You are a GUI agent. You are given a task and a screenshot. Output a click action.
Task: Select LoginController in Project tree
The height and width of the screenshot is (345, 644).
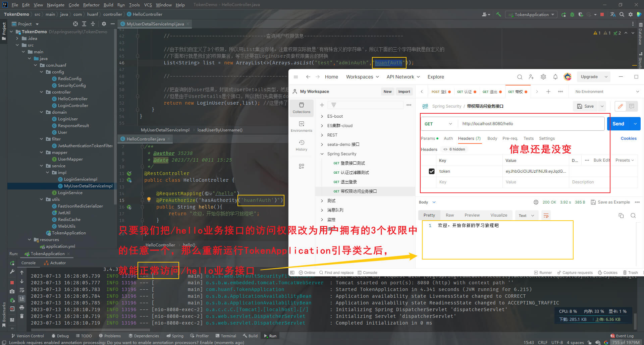(73, 105)
